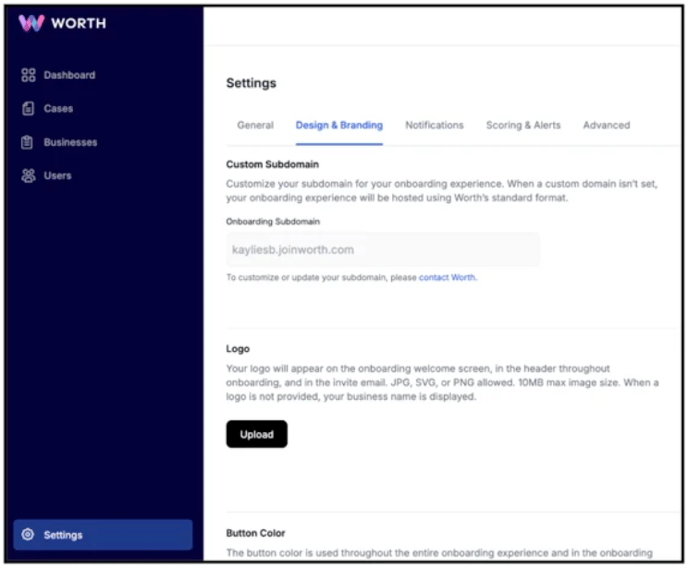Open the Advanced settings tab

606,126
